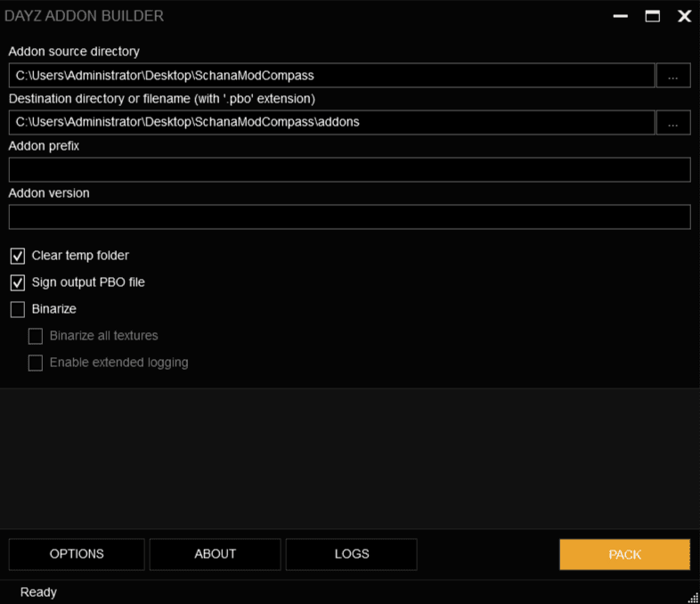This screenshot has height=604, width=700.
Task: Toggle the Binarize all textures checkbox
Action: pyautogui.click(x=36, y=337)
